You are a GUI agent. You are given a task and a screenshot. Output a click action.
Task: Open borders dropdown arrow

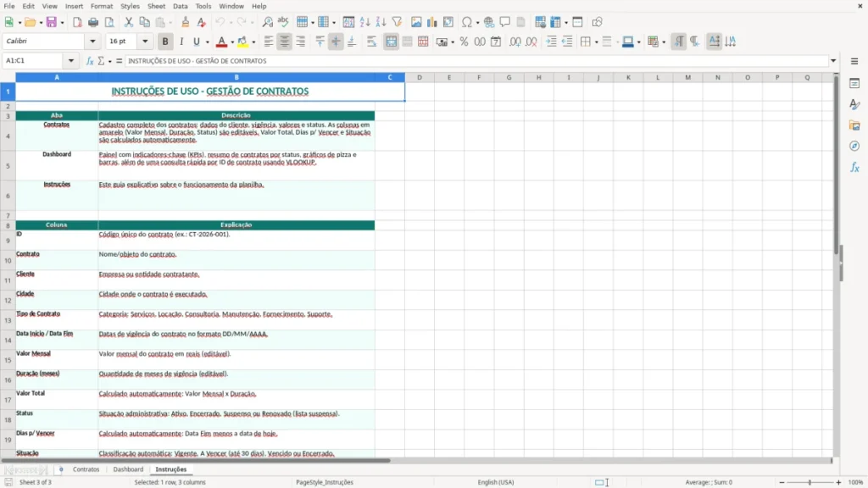[596, 42]
